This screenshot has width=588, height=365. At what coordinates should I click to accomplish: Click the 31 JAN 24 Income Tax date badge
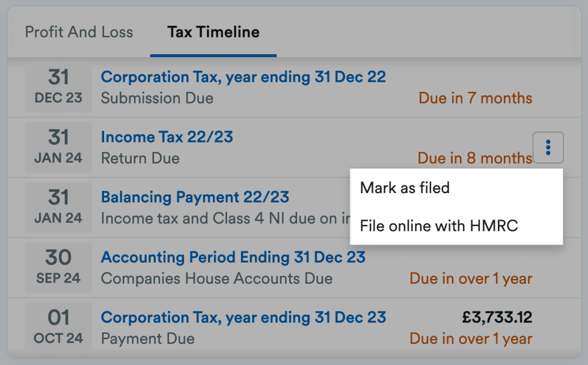click(58, 147)
